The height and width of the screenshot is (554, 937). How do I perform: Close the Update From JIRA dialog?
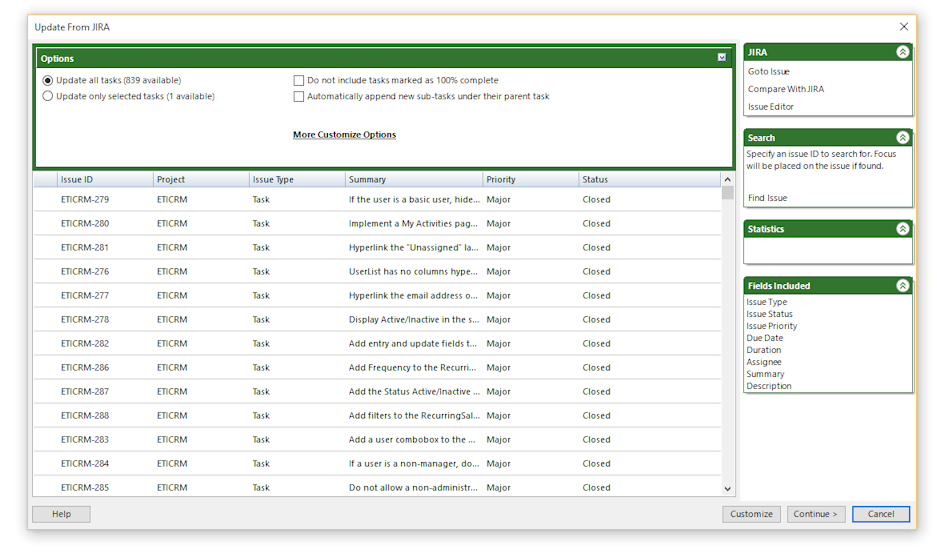[904, 27]
